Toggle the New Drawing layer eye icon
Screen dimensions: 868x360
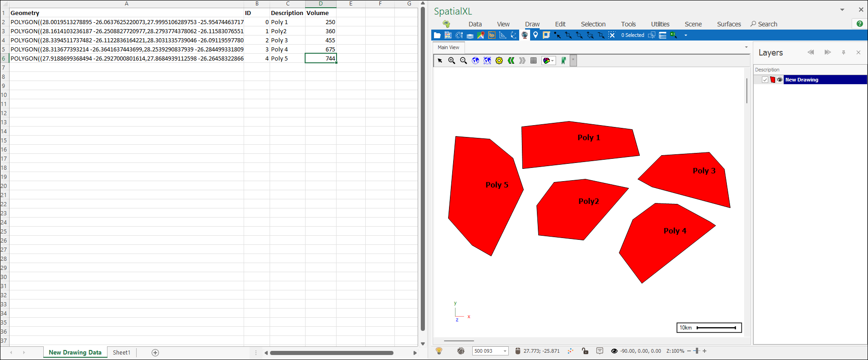click(780, 80)
